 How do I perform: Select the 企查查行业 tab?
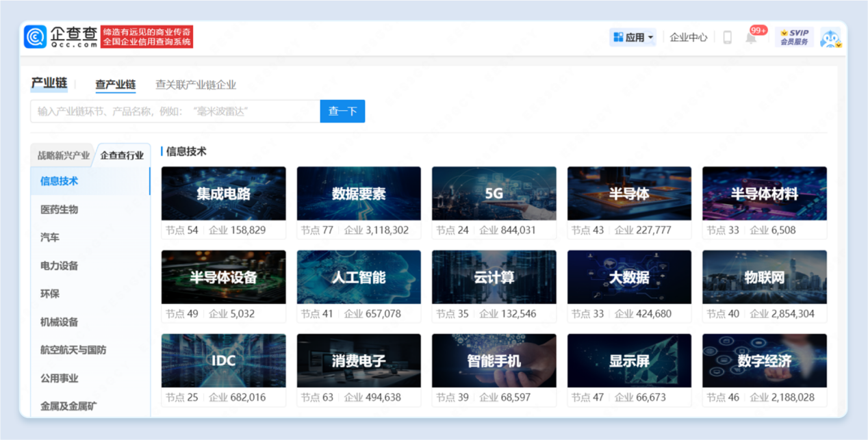(x=122, y=155)
